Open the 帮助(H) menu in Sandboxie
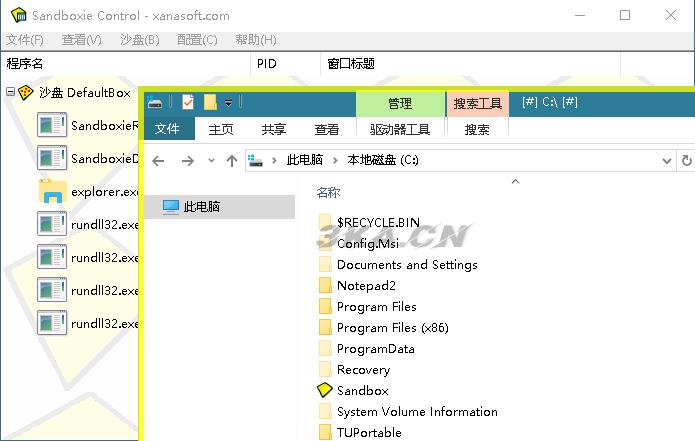Viewport: 695px width, 441px height. 256,40
